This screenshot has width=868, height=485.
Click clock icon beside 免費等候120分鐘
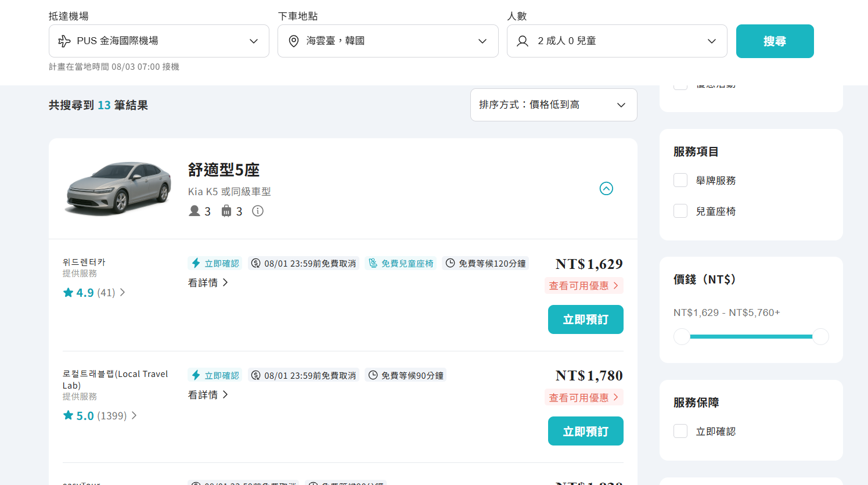click(x=450, y=263)
